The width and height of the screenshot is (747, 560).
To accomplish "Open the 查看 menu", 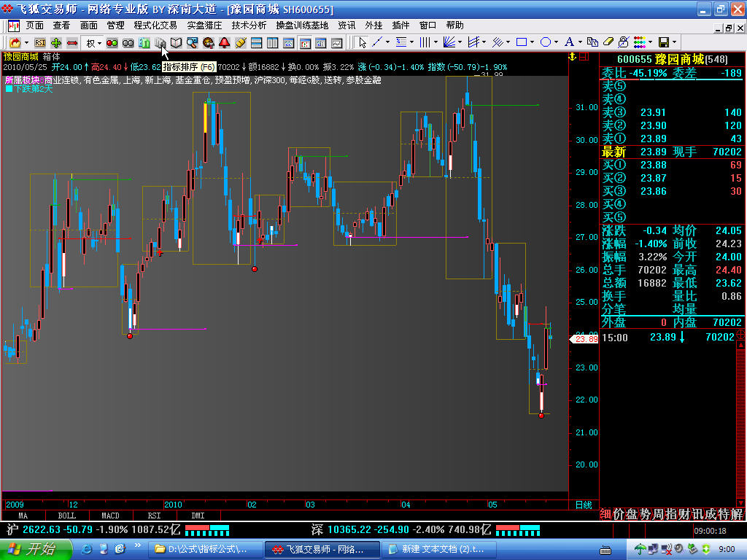I will [61, 26].
